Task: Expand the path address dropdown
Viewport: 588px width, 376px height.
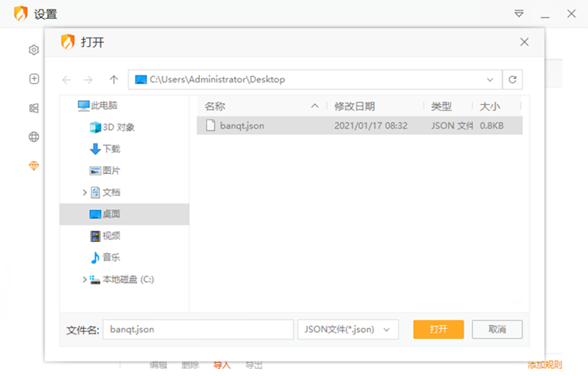Action: pyautogui.click(x=490, y=80)
